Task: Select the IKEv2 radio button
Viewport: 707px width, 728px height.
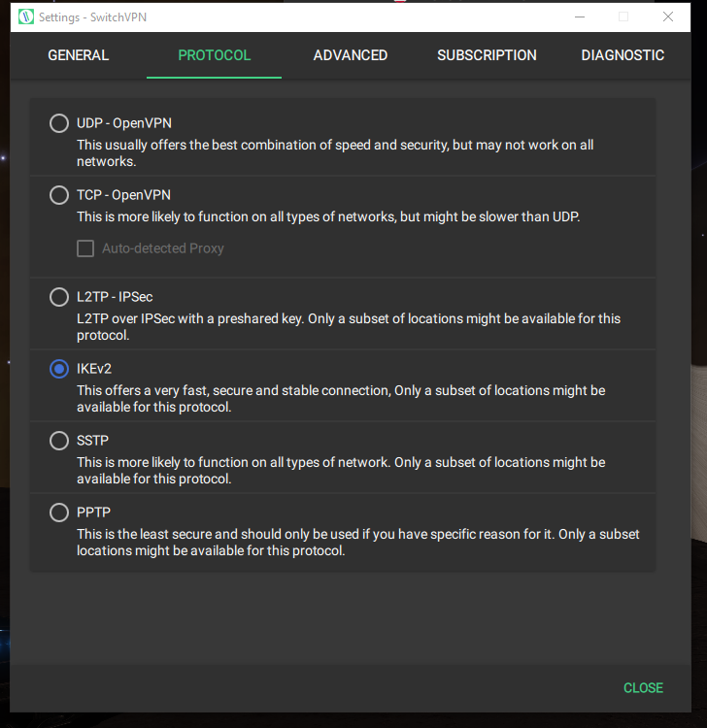Action: pos(59,369)
